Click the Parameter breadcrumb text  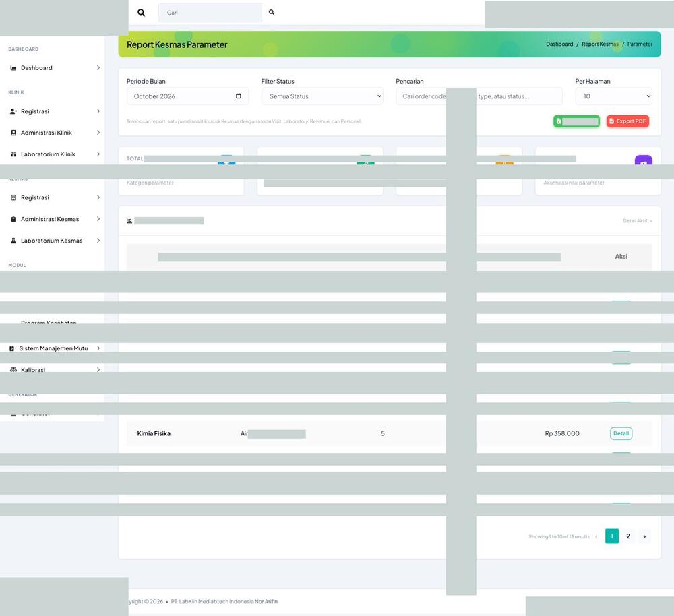pos(640,44)
